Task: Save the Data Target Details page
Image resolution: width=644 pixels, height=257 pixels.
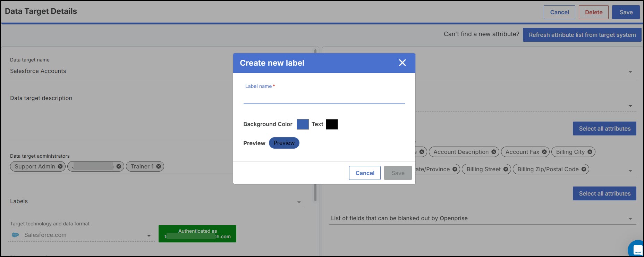Action: pos(626,12)
